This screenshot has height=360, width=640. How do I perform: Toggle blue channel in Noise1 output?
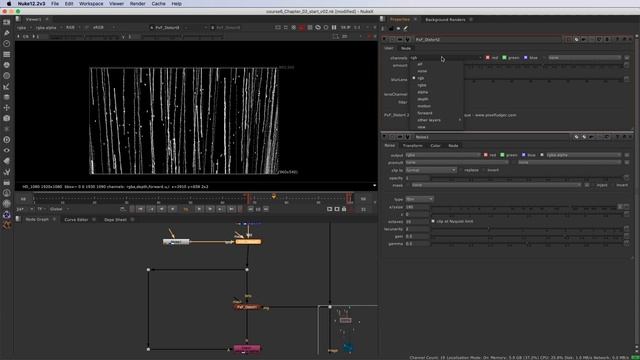pyautogui.click(x=524, y=155)
